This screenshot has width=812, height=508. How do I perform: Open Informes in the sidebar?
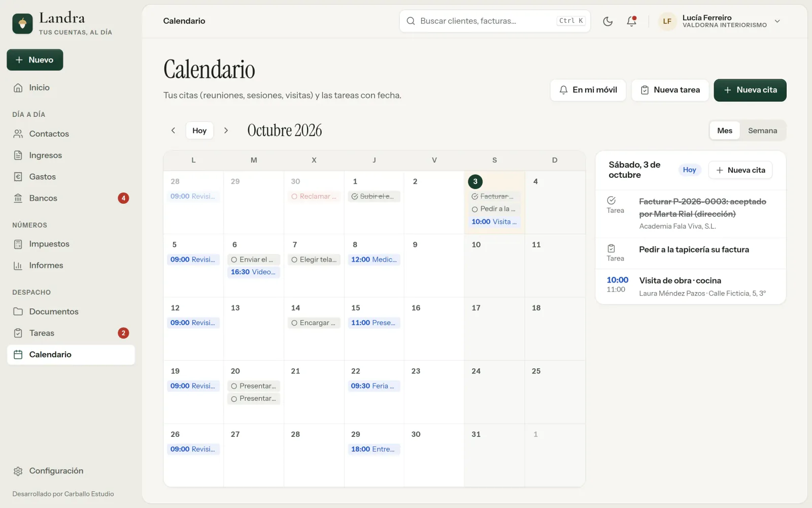[x=71, y=265]
